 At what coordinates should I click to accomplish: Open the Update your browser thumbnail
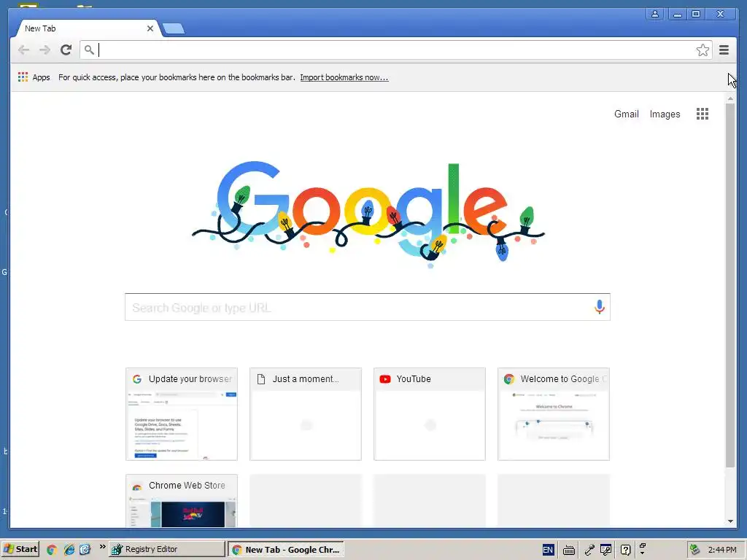pyautogui.click(x=182, y=414)
